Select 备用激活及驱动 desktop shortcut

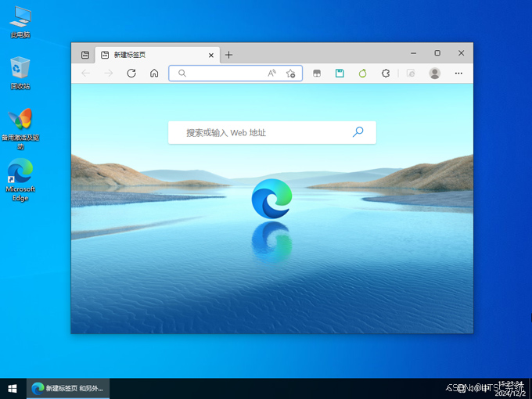pos(20,129)
